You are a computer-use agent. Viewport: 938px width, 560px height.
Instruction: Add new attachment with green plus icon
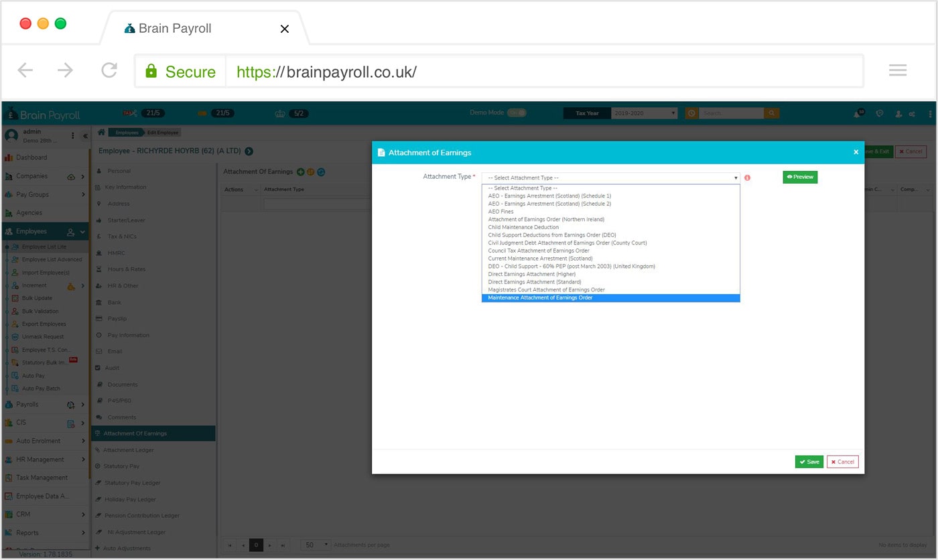click(301, 171)
